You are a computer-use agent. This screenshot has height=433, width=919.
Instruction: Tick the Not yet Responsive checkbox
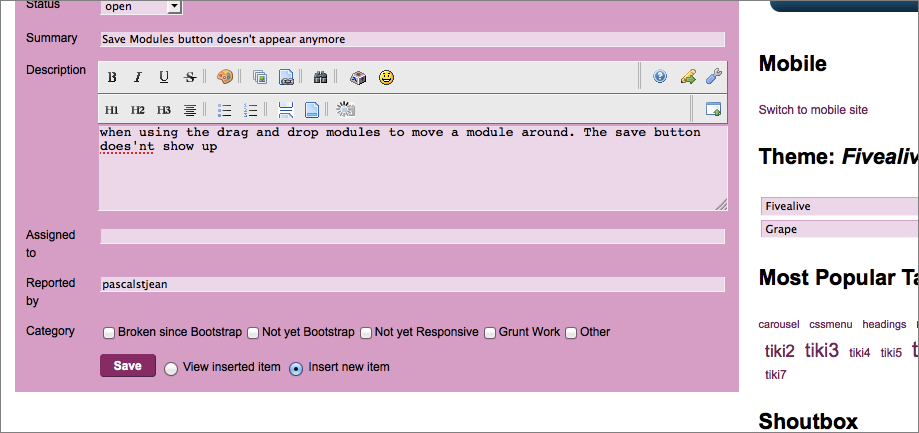366,333
